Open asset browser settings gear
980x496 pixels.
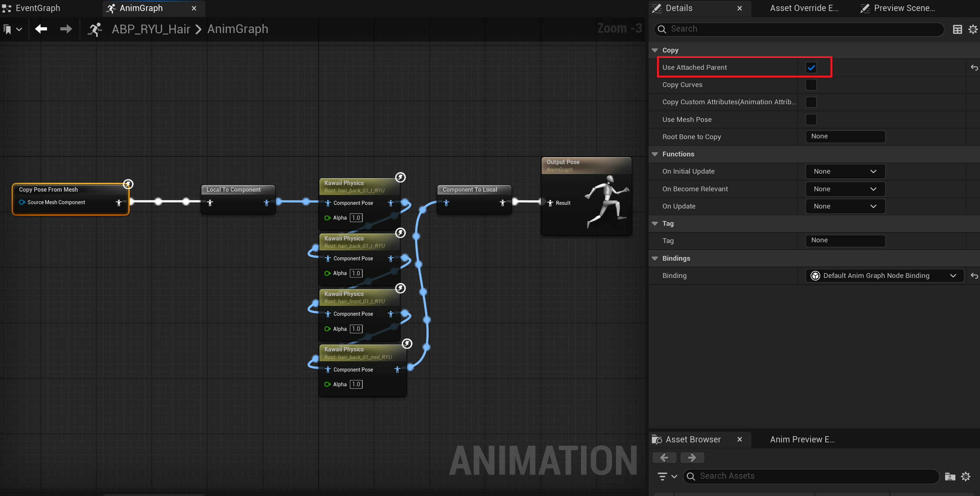tap(966, 476)
